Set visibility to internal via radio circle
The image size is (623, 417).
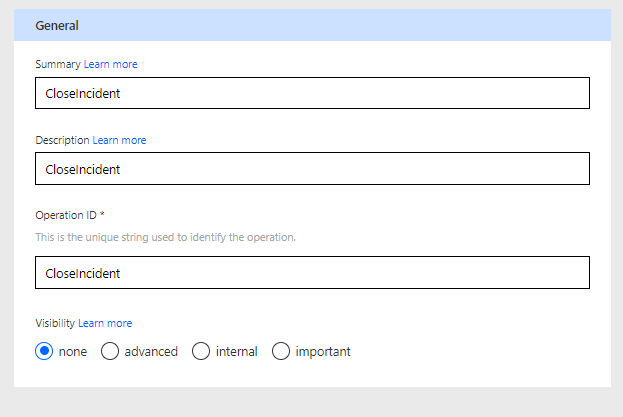point(201,351)
